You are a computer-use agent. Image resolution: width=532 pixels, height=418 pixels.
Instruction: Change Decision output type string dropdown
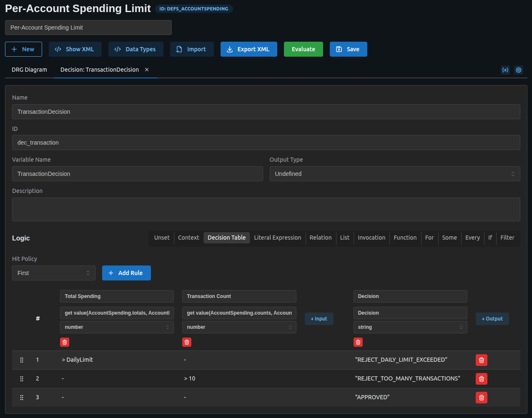coord(410,327)
